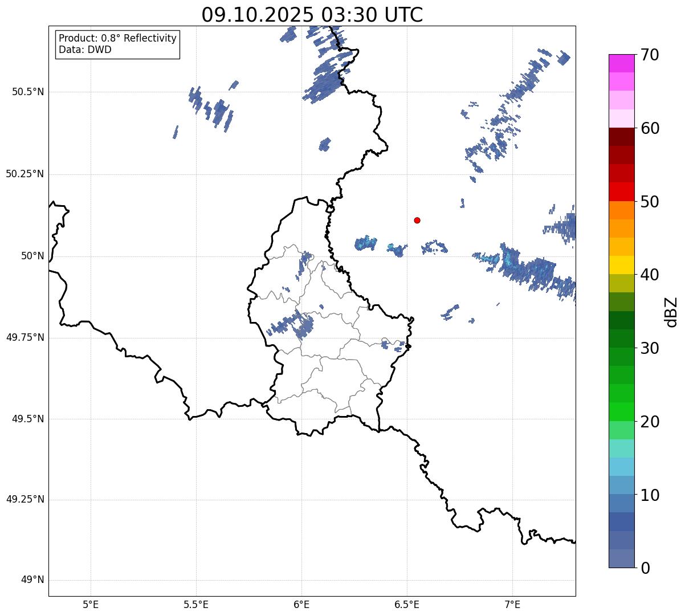
Task: Click the 49.75°N latitude label
Action: click(25, 337)
